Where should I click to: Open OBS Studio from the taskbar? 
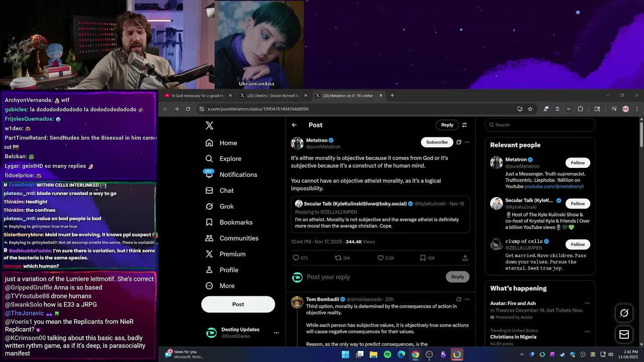[429, 354]
